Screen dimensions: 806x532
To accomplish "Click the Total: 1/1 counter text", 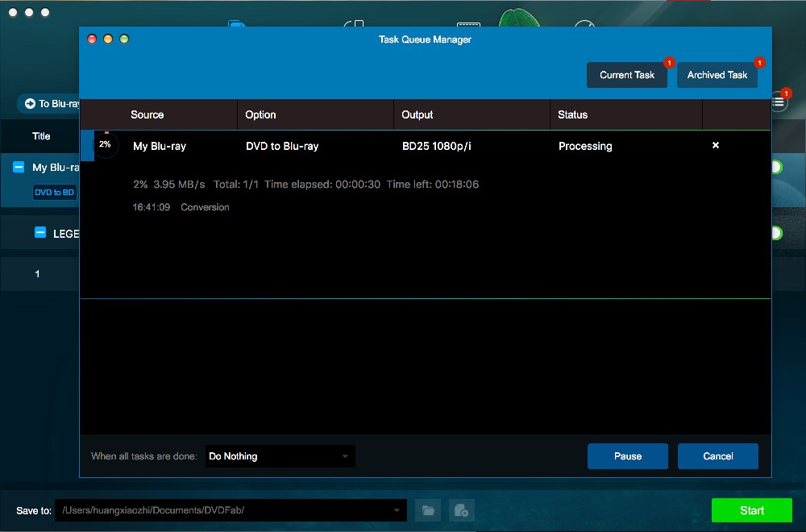I will coord(236,184).
